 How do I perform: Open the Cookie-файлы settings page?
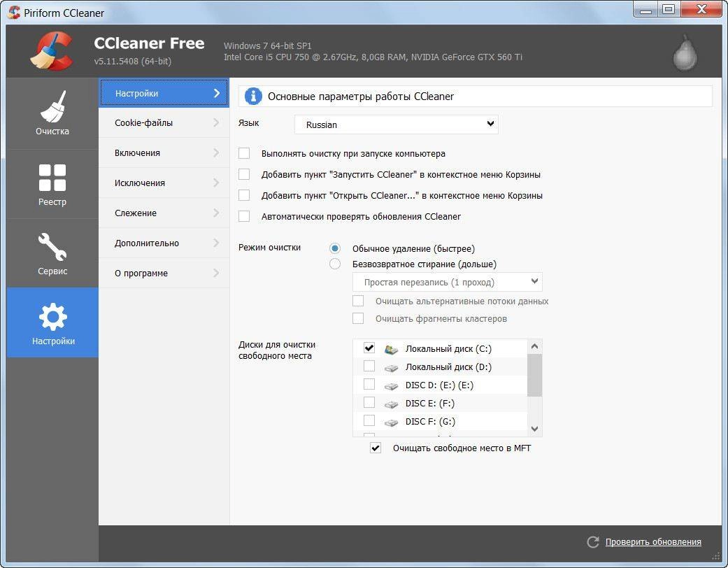coord(164,122)
